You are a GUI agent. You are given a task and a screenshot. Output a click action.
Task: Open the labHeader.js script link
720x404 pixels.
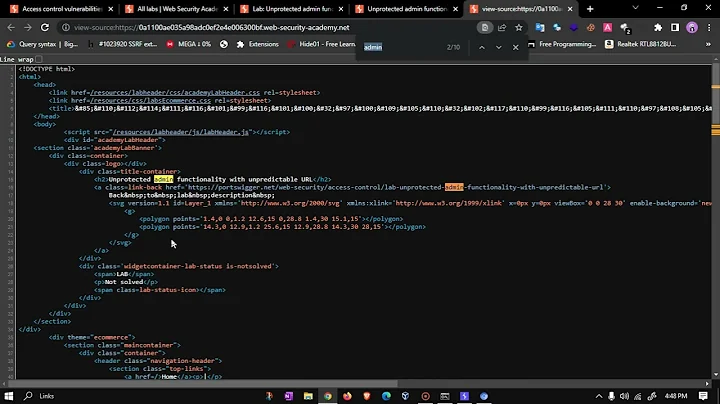(180, 132)
